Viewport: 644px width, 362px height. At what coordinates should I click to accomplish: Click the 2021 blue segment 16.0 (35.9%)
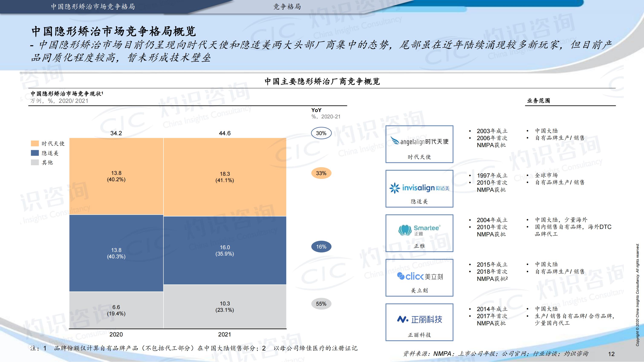tap(225, 250)
